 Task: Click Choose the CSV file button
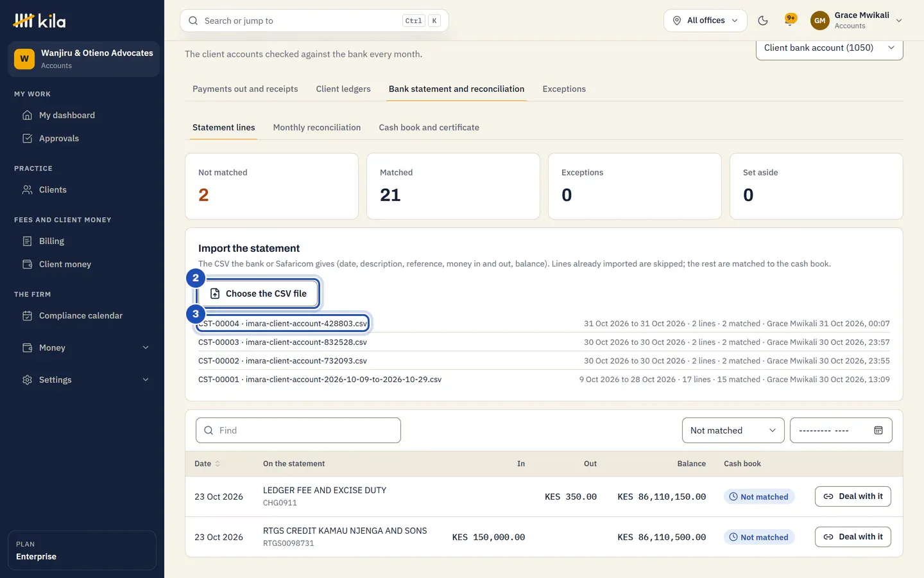point(258,293)
